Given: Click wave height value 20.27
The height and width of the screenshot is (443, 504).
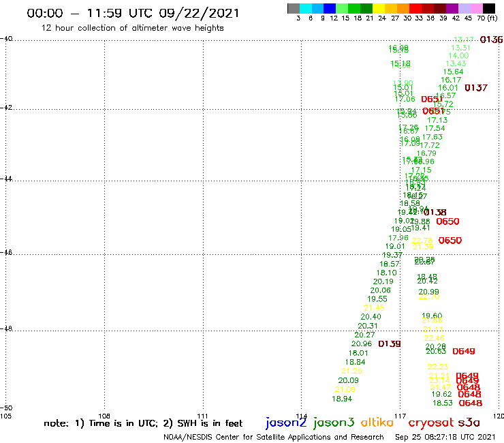Looking at the screenshot, I should point(364,335).
